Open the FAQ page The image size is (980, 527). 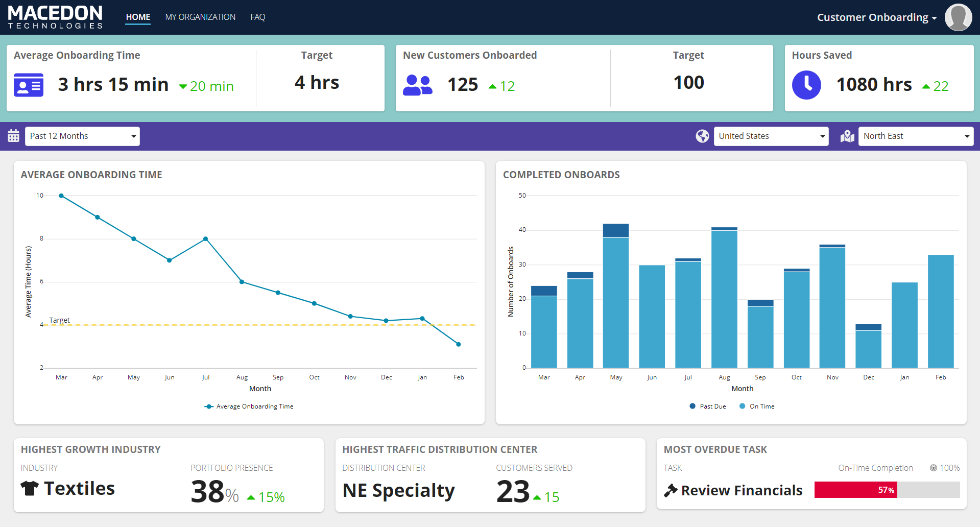[257, 17]
